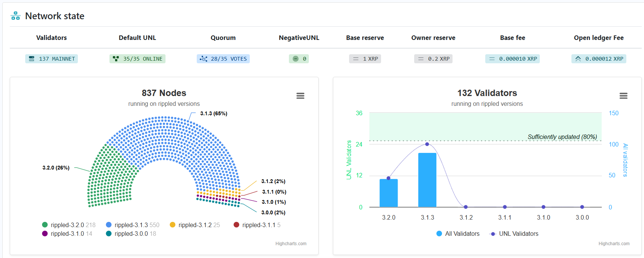
Task: Toggle rippled-3.1.2 legend item
Action: click(195, 225)
